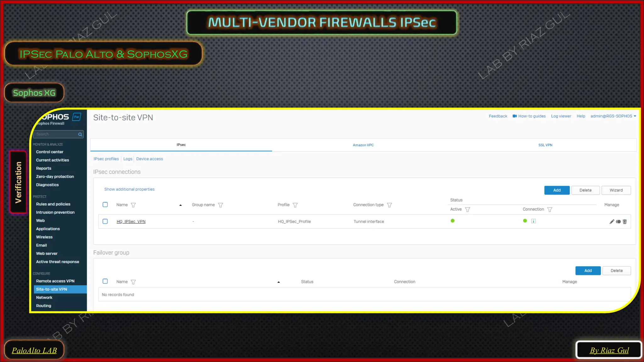Click the How-to guides video icon
The width and height of the screenshot is (644, 362).
click(x=514, y=116)
